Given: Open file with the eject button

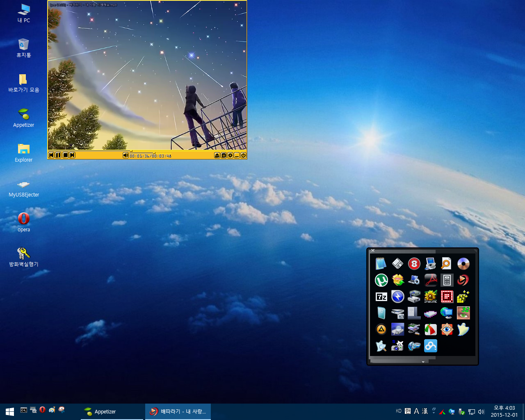Looking at the screenshot, I should point(217,155).
